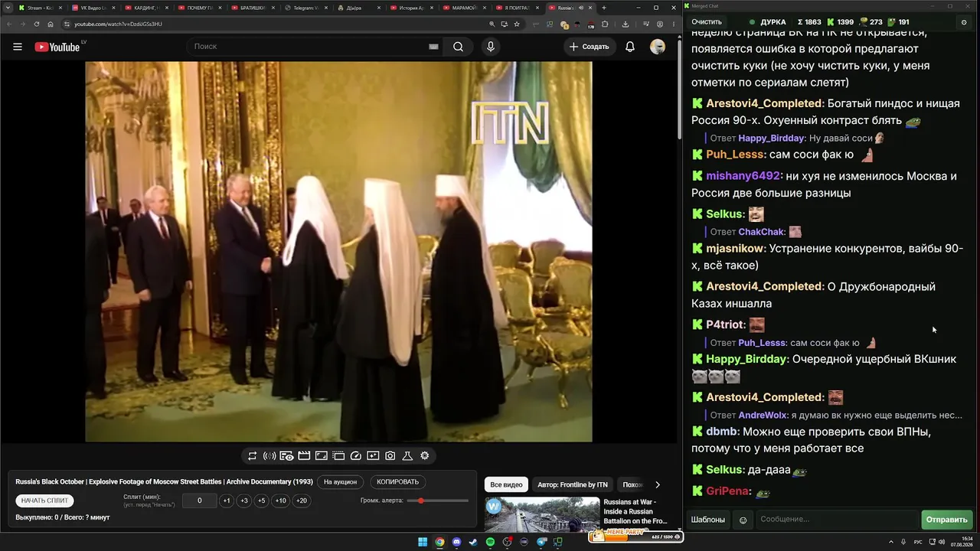The width and height of the screenshot is (980, 551).
Task: Switch to the 'Stream - Kick' tab
Action: [39, 8]
